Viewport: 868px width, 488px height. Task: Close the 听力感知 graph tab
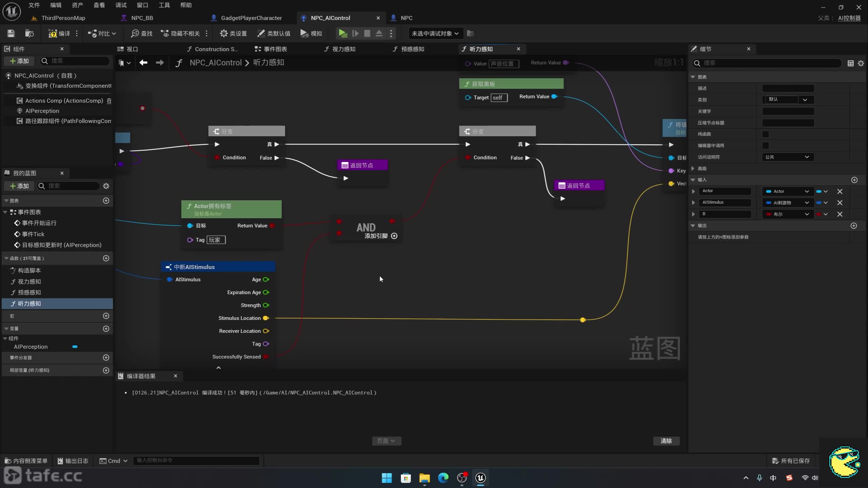point(518,49)
